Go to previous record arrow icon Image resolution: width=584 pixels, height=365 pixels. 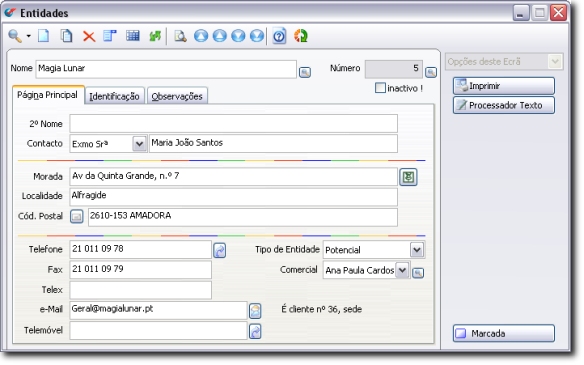coord(220,36)
